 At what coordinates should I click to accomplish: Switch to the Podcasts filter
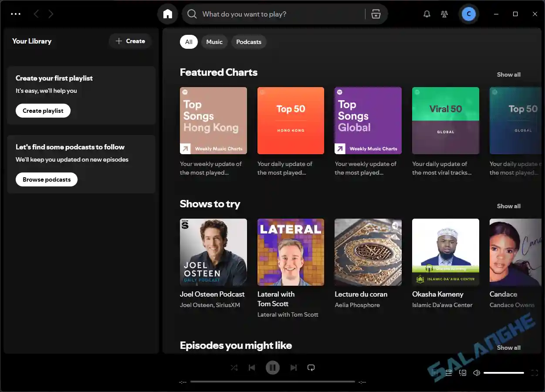pos(249,41)
